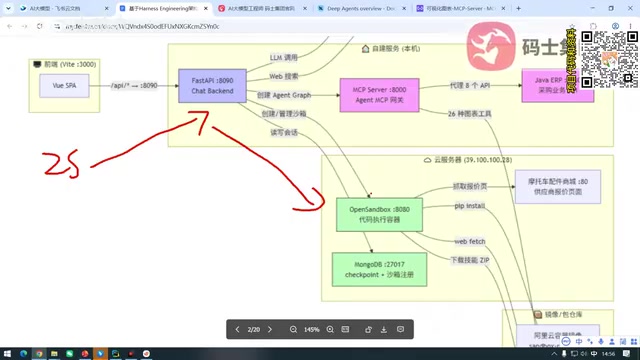This screenshot has height=360, width=640.
Task: Zoom in using the magnifier plus icon
Action: coord(330,329)
